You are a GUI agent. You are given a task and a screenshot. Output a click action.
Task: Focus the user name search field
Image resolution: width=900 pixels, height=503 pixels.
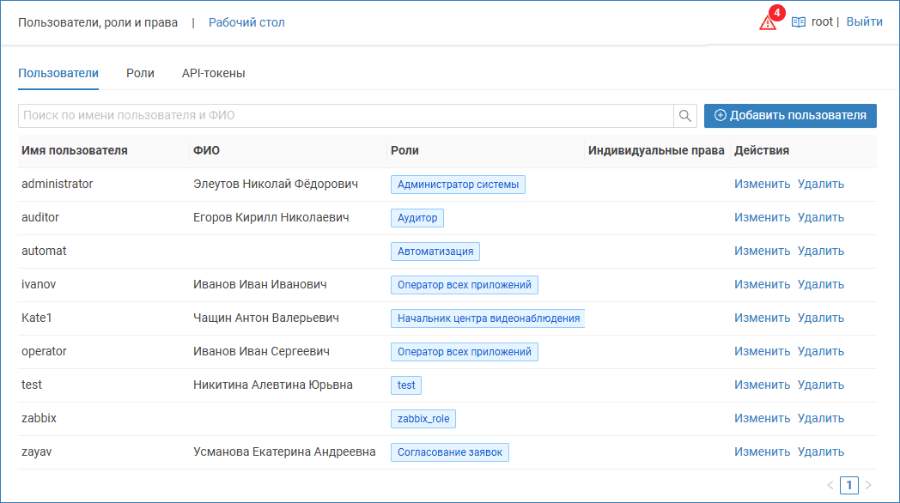click(346, 115)
